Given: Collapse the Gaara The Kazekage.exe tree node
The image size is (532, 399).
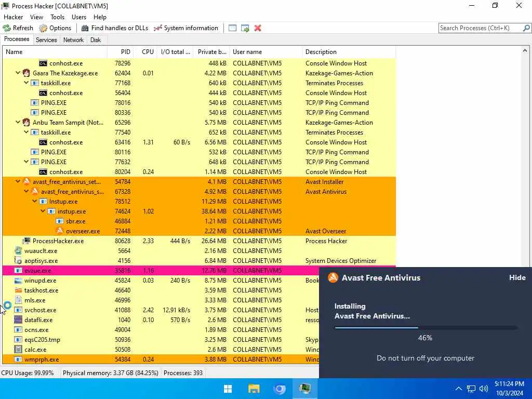Looking at the screenshot, I should coord(18,73).
